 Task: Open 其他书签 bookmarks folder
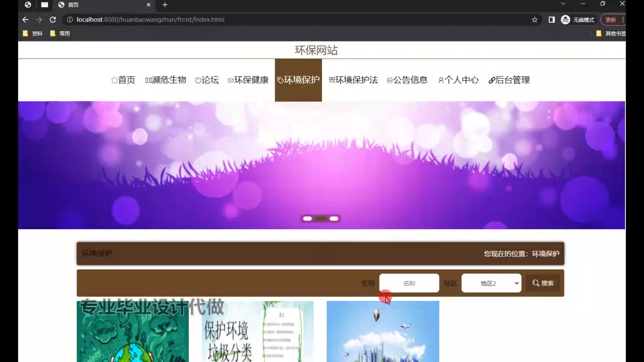[x=611, y=34]
